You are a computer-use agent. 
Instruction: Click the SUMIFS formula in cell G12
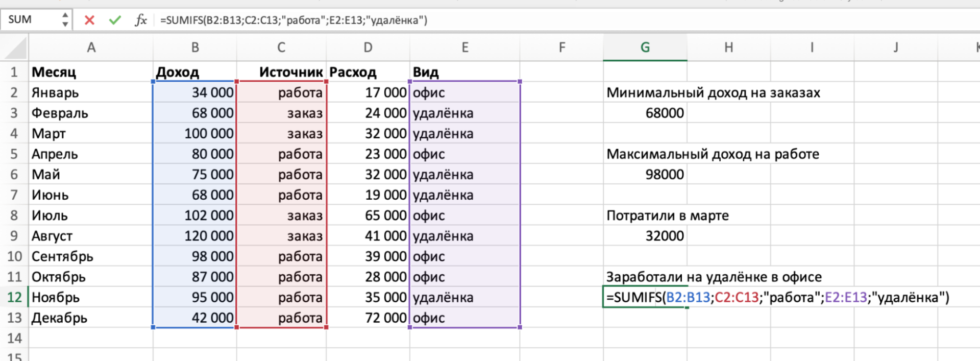click(x=645, y=297)
